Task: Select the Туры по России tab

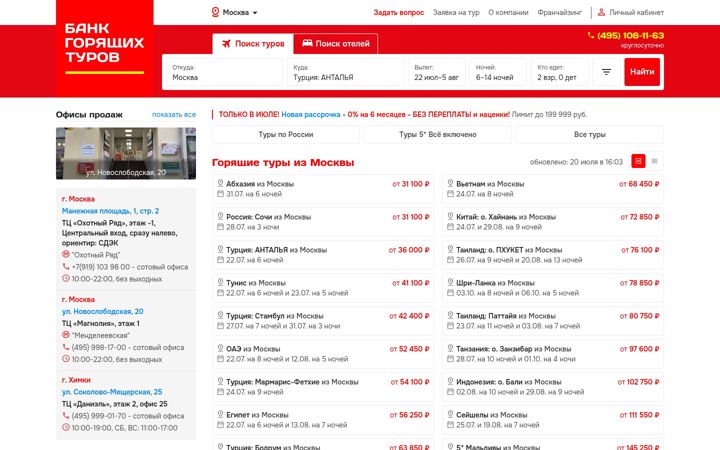Action: coord(286,135)
